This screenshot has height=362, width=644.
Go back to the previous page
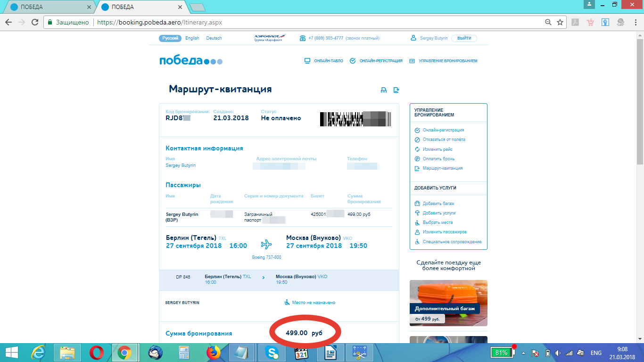point(9,22)
